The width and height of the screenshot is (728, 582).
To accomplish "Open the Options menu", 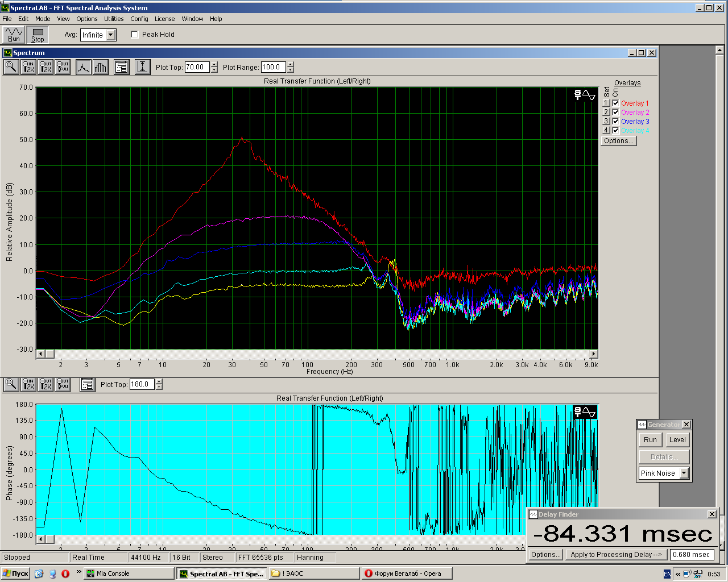I will tap(87, 19).
